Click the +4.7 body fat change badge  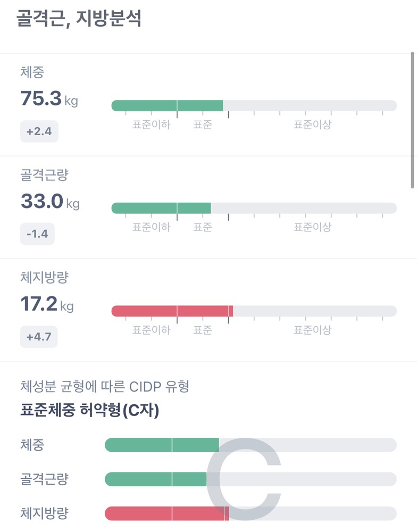(x=39, y=337)
